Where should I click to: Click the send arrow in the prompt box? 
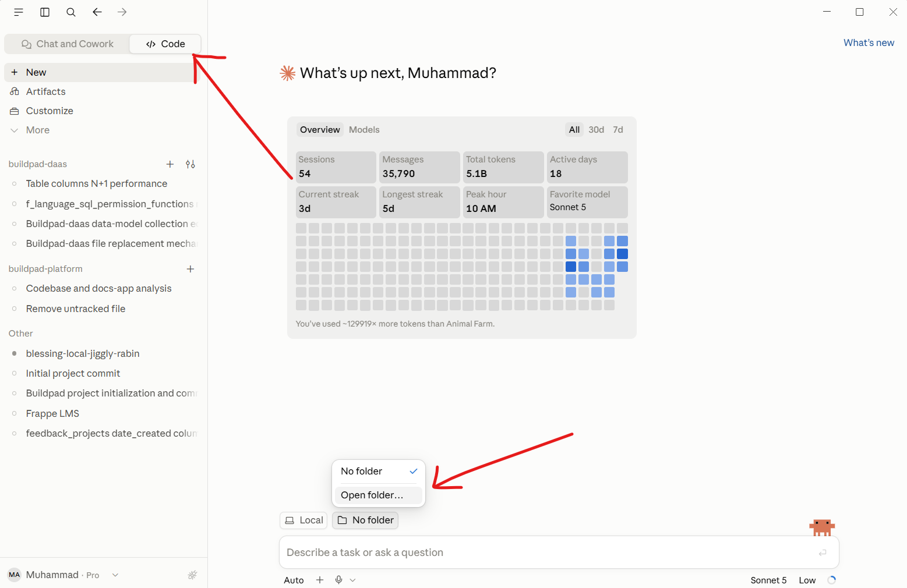823,552
